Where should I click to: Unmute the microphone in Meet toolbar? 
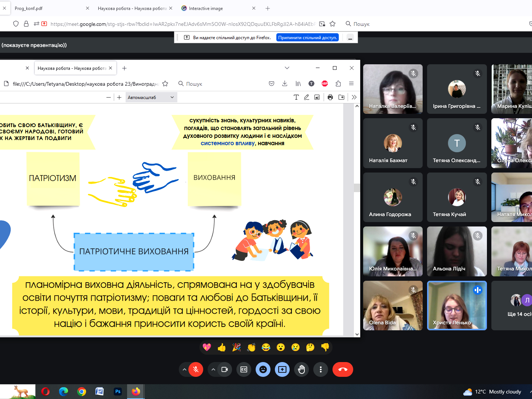tap(196, 369)
